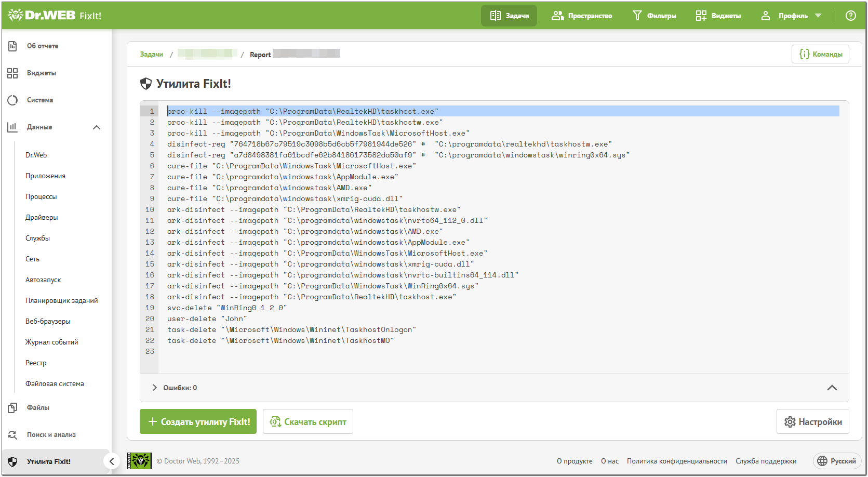The image size is (868, 477).
Task: Click the Задачи breadcrumb link
Action: point(151,55)
